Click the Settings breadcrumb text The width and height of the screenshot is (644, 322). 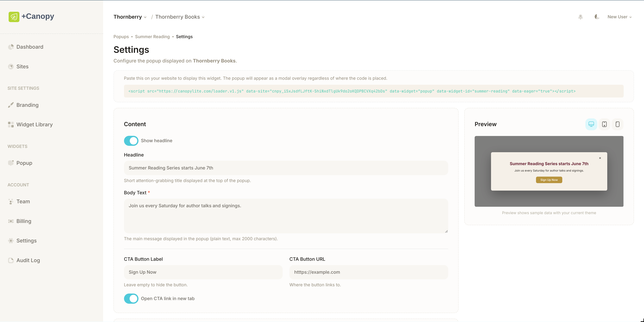[x=184, y=37]
